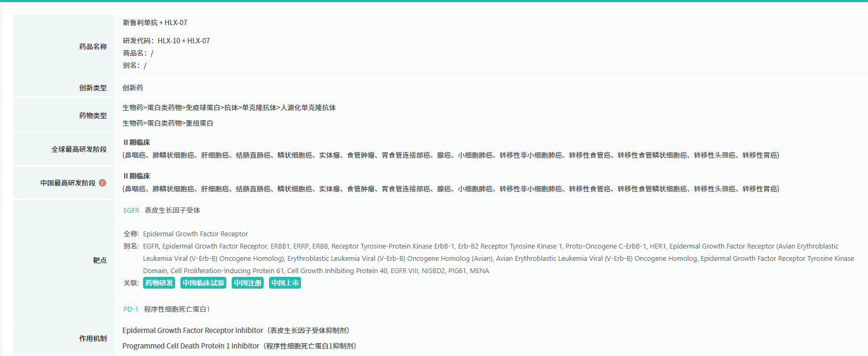Click the 靶点 row label
This screenshot has width=868, height=356.
[x=100, y=260]
